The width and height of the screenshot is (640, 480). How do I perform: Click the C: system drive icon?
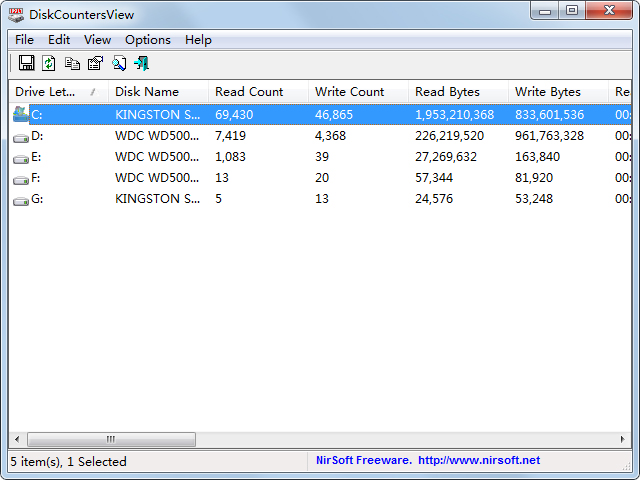click(x=20, y=114)
